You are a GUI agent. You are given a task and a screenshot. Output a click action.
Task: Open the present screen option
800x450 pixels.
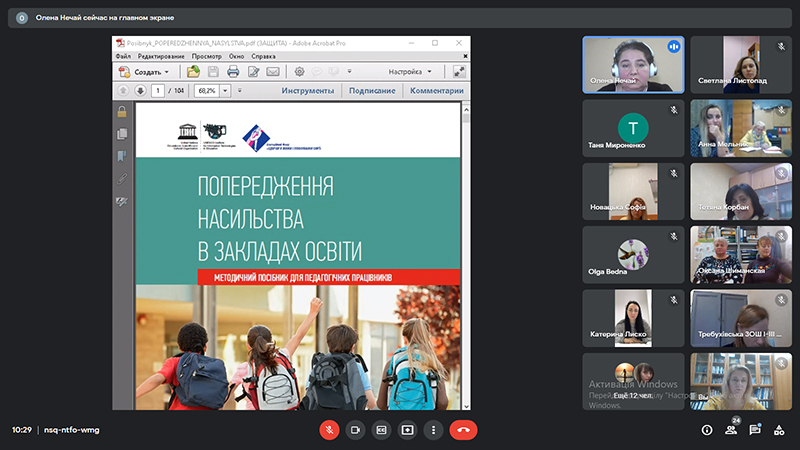click(x=407, y=430)
